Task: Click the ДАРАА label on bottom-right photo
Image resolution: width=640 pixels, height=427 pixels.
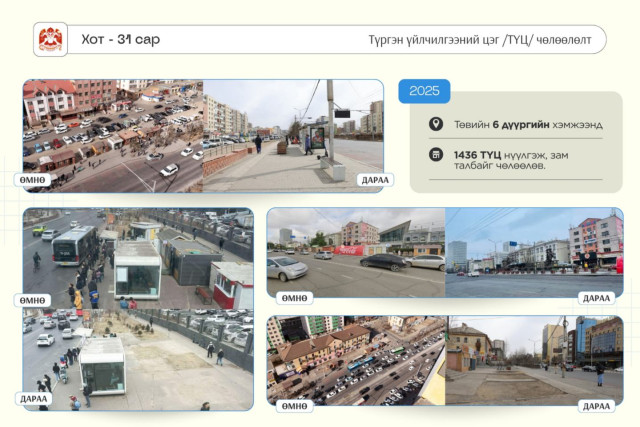Action: coord(596,406)
